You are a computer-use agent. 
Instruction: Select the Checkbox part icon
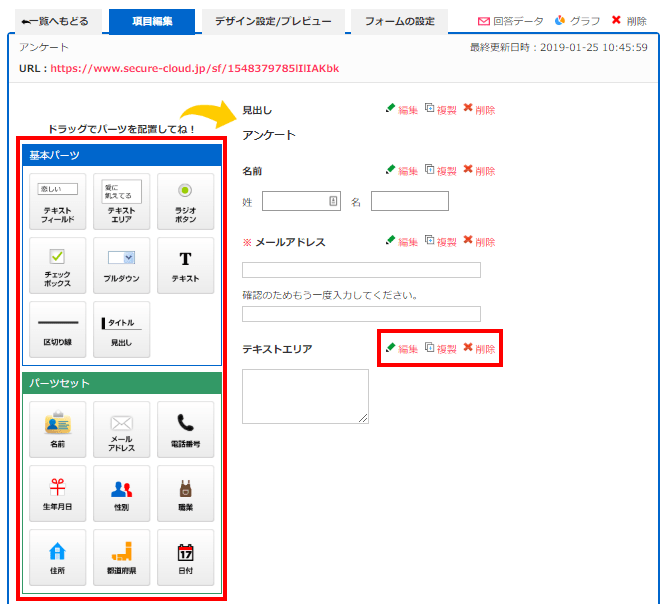pos(58,265)
